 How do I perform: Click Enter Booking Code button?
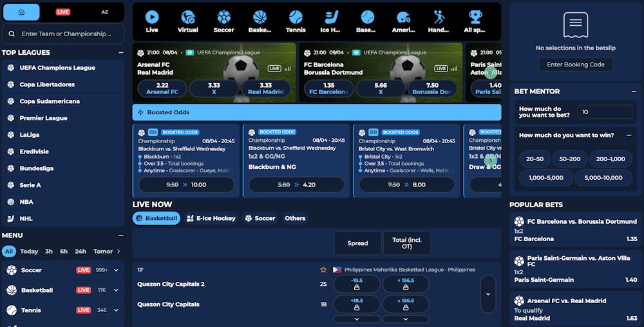[x=575, y=64]
